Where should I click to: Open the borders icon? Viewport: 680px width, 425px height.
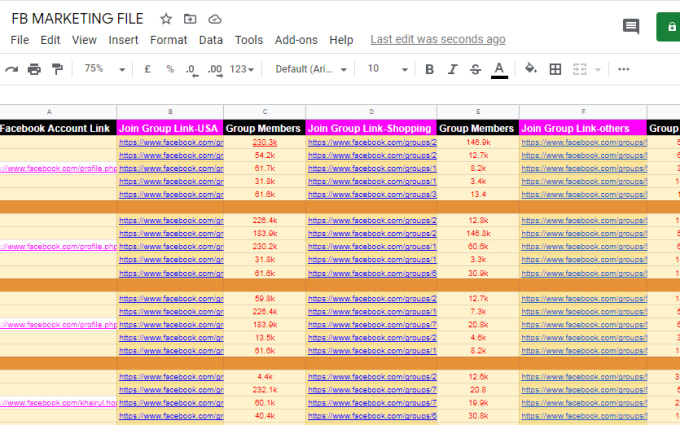point(555,69)
